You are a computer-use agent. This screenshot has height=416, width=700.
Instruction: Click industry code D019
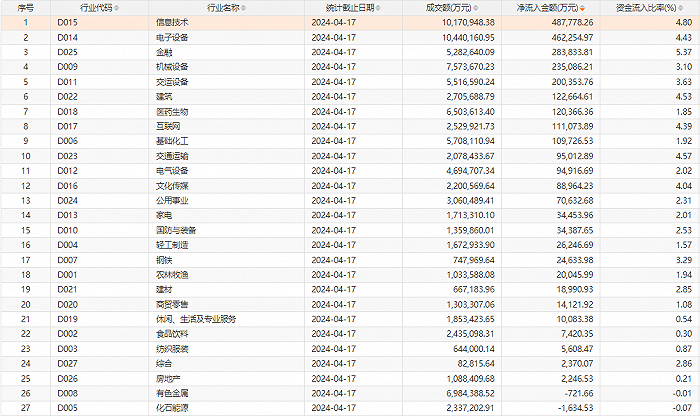tap(67, 319)
